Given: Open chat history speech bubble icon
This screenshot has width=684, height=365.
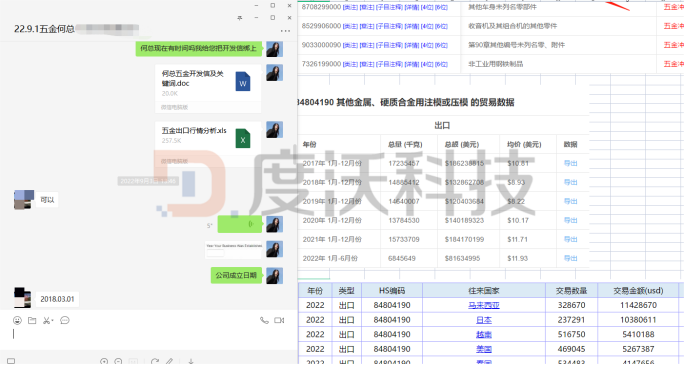Looking at the screenshot, I should 65,321.
